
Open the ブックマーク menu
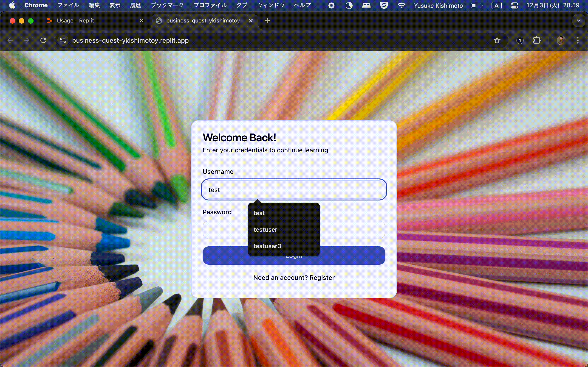tap(167, 5)
